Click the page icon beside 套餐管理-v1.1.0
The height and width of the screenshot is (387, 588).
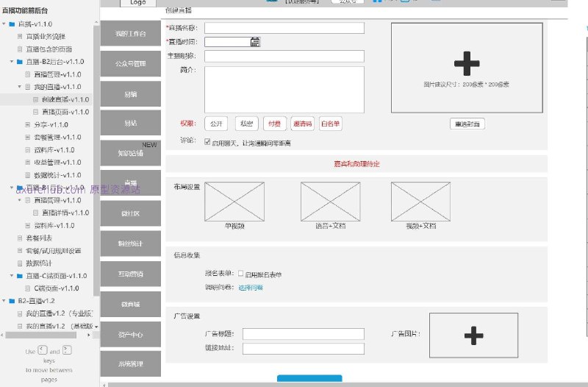coord(28,138)
